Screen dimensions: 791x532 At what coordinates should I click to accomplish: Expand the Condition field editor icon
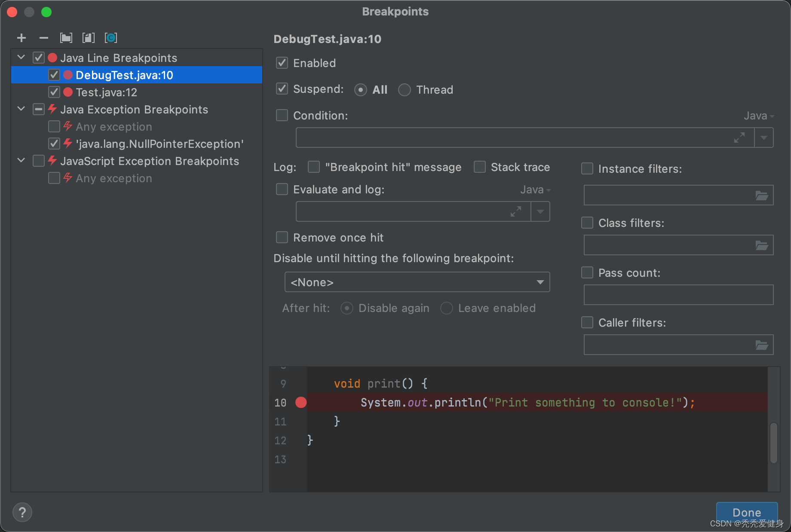[x=739, y=138]
